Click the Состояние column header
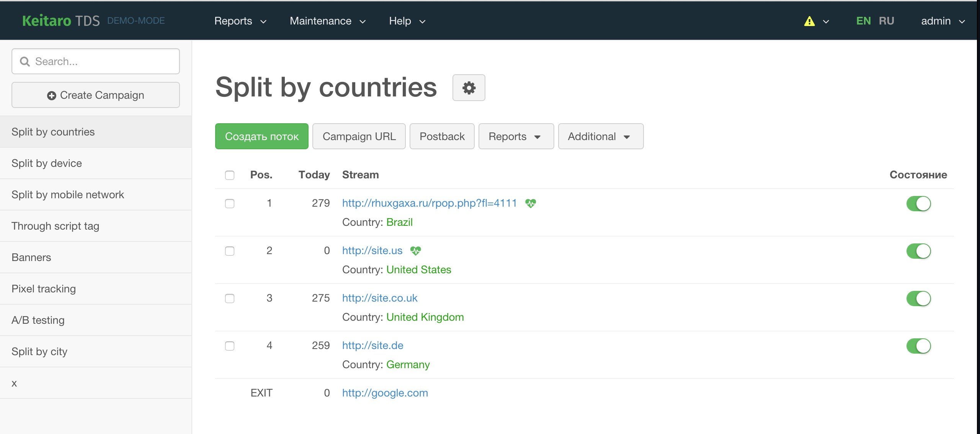The height and width of the screenshot is (434, 980). tap(918, 175)
